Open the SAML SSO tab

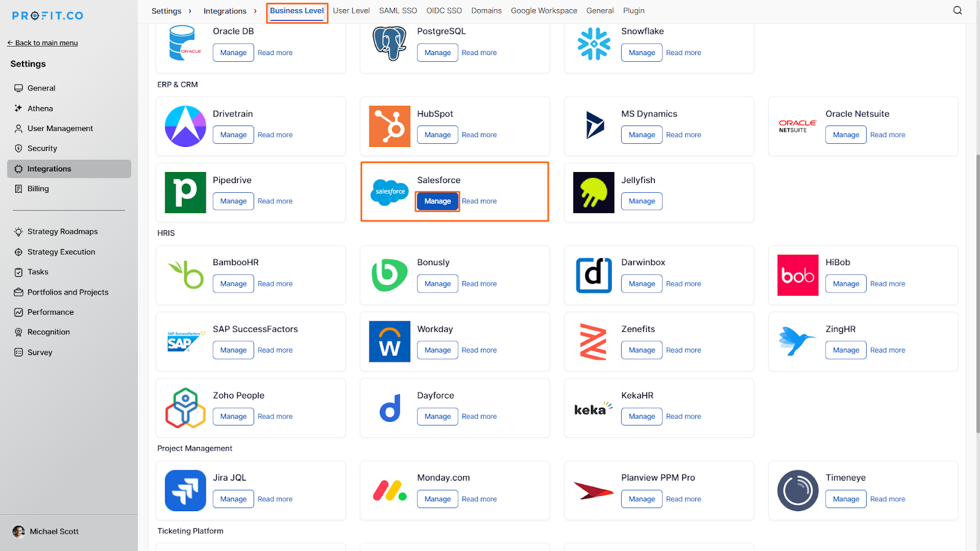398,10
